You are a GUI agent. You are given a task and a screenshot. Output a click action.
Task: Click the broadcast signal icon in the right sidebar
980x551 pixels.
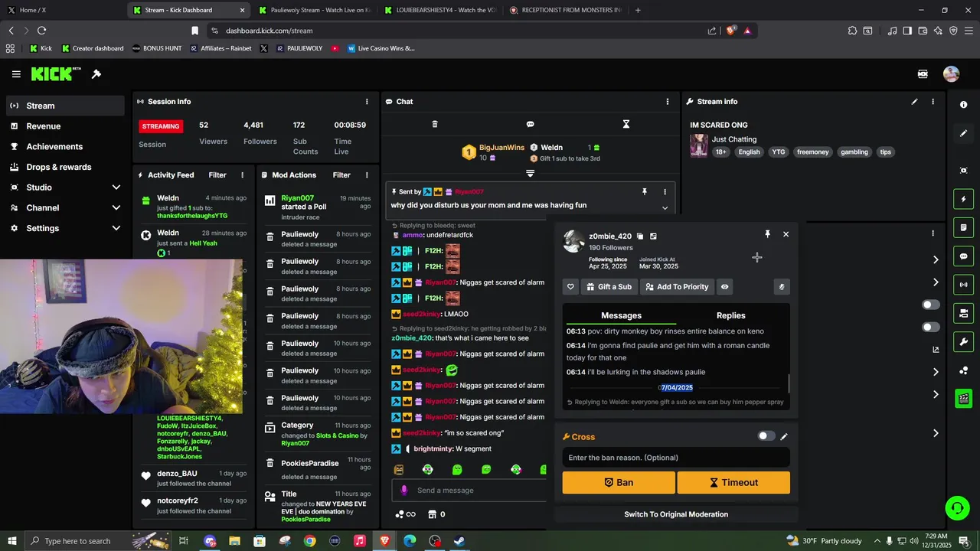pos(963,285)
